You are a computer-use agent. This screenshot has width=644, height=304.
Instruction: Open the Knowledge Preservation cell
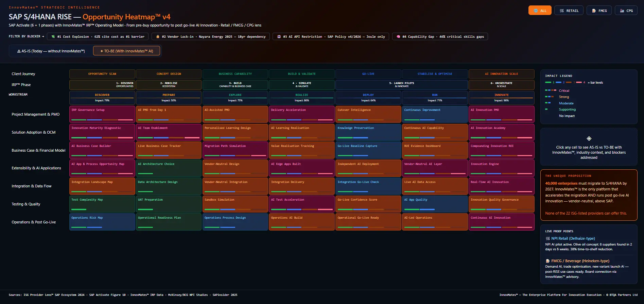pyautogui.click(x=368, y=132)
